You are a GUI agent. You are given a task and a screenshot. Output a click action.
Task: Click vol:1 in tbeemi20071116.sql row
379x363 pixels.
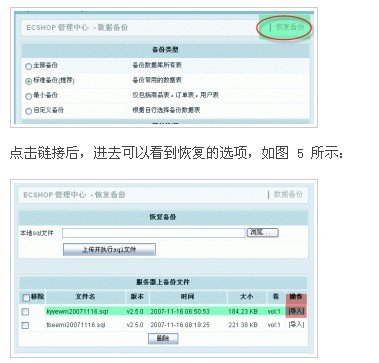coord(274,325)
